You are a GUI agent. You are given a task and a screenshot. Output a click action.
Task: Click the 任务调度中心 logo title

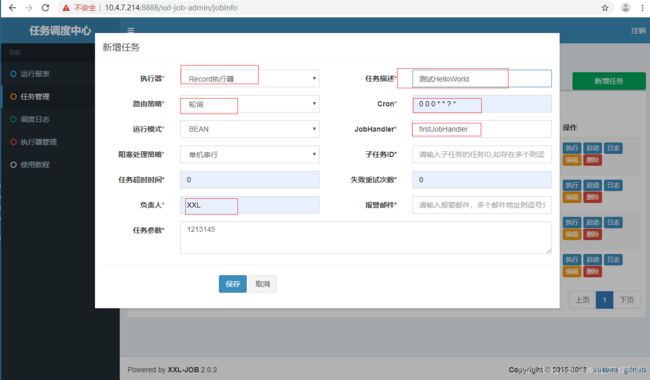(60, 30)
